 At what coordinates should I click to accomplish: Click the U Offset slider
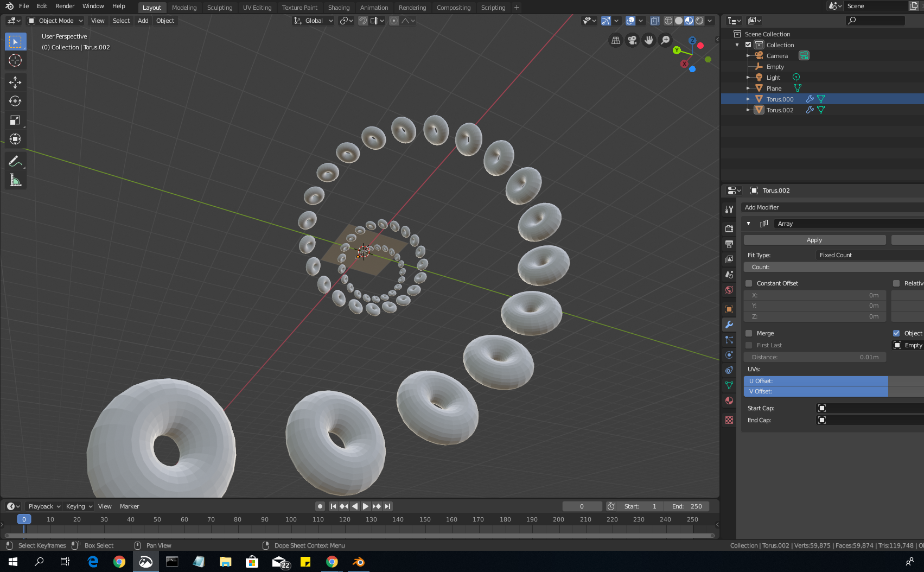point(815,381)
